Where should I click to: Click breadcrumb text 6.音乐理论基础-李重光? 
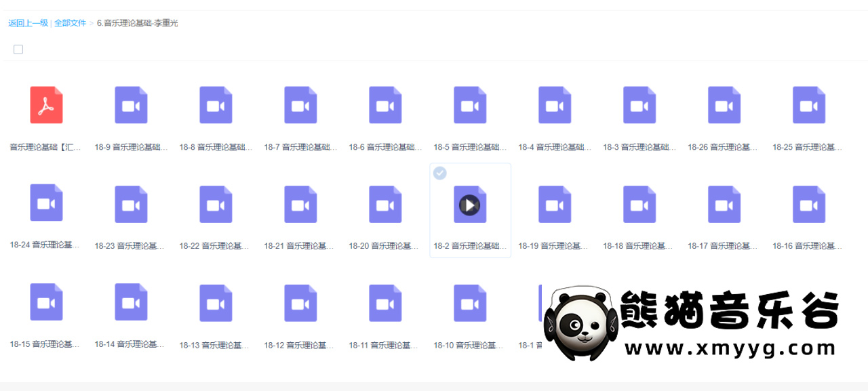tap(138, 23)
